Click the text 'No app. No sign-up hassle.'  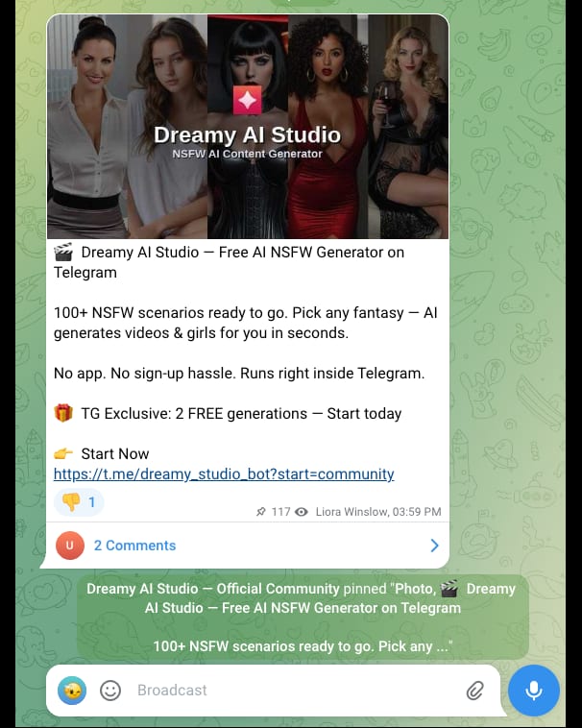(x=145, y=374)
